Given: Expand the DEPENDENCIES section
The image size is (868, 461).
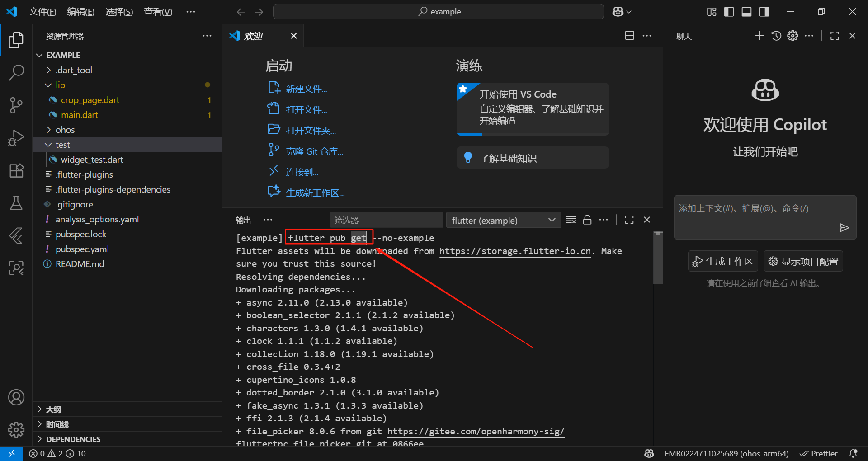Looking at the screenshot, I should pos(127,439).
